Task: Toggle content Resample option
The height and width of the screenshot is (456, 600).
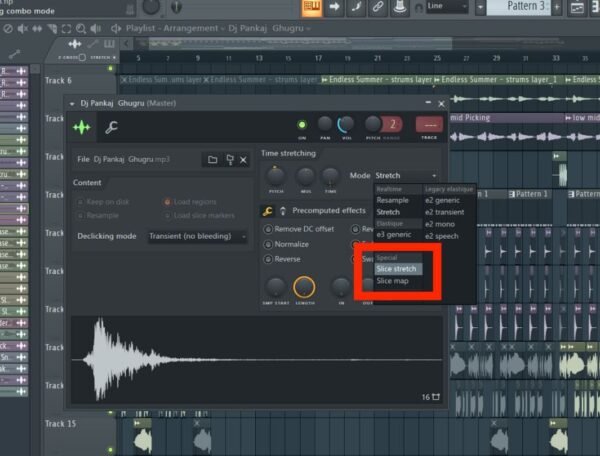Action: pos(98,215)
